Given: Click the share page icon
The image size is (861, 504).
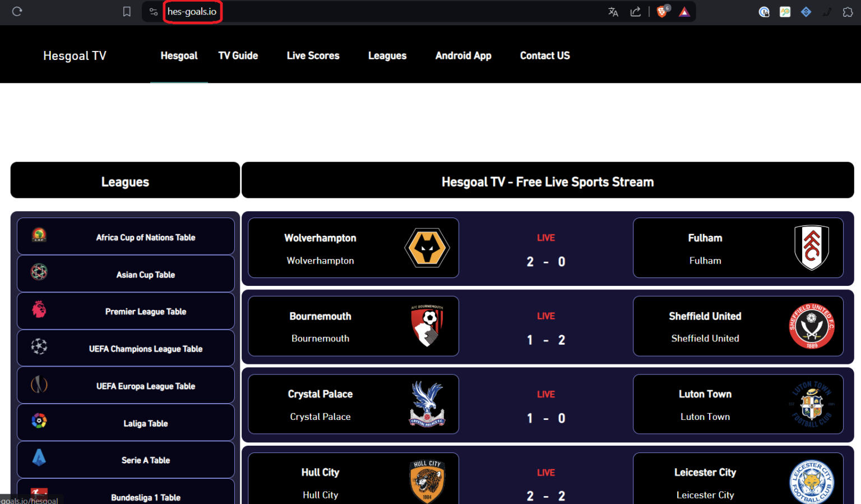Looking at the screenshot, I should 635,12.
